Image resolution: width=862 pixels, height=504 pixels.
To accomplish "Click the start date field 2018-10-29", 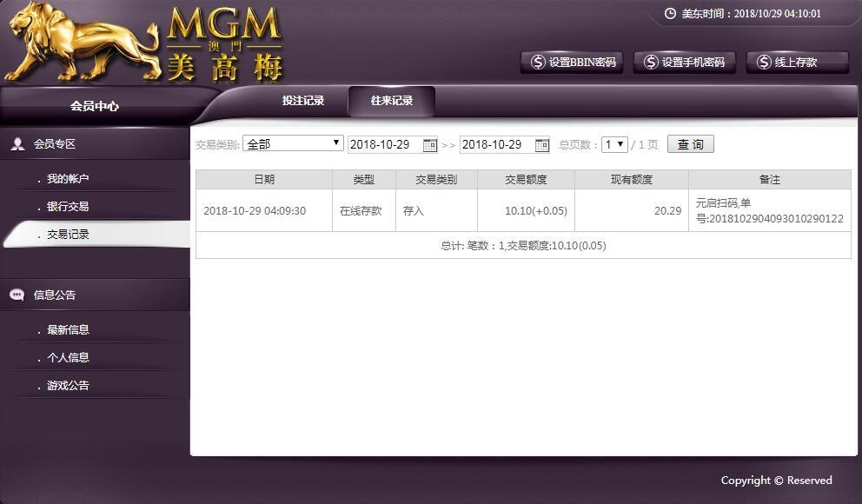I will click(x=384, y=145).
